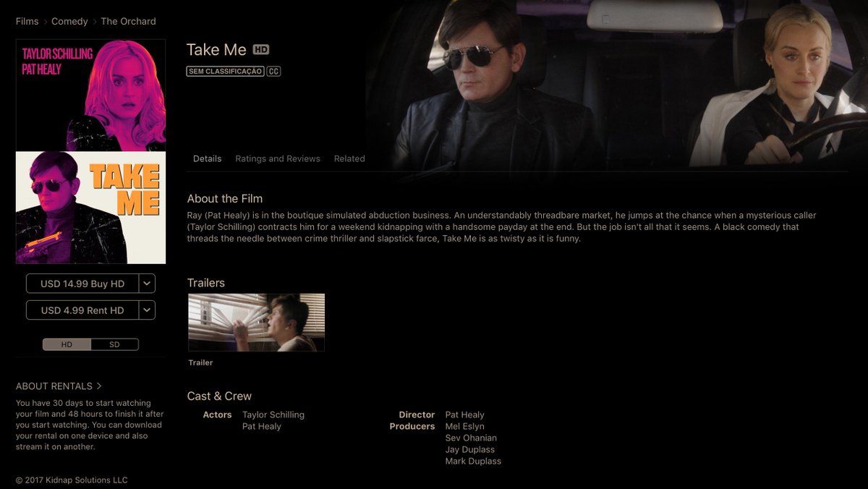Open the Details tab
The width and height of the screenshot is (868, 489).
click(208, 158)
